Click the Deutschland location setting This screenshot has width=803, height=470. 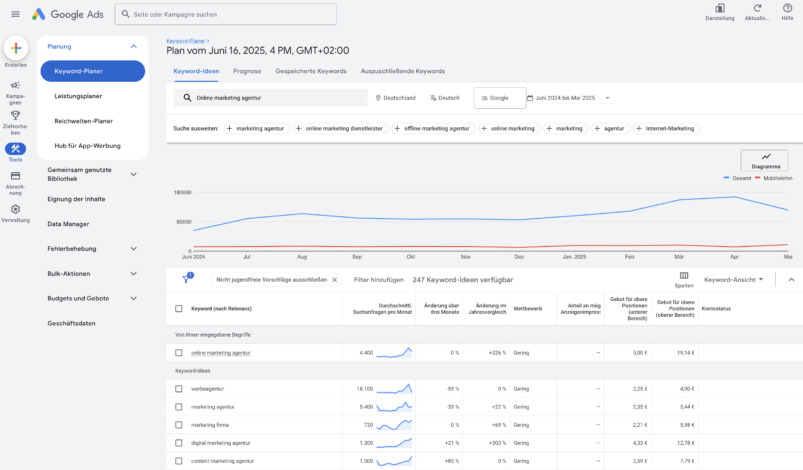click(395, 98)
